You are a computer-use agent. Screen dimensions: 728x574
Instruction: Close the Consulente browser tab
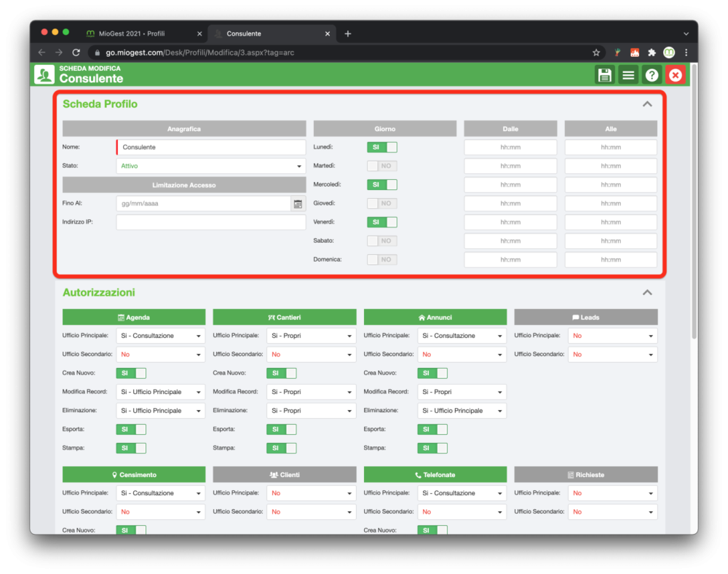point(328,34)
